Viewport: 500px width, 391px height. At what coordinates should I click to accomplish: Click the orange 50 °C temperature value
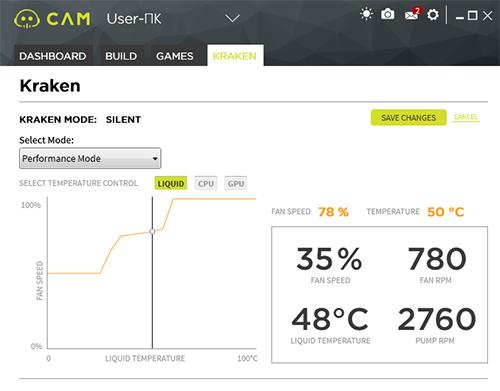[446, 212]
